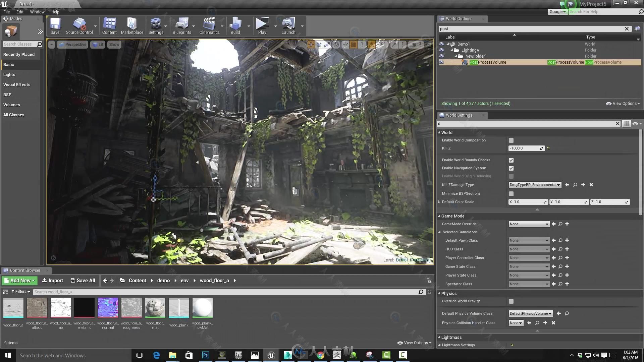Clear the Kill ZDamage Type value
644x362 pixels.
[x=591, y=185]
